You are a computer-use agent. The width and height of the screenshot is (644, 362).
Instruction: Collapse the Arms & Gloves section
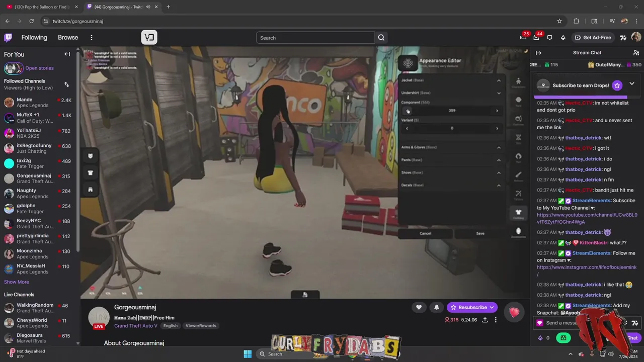click(499, 147)
